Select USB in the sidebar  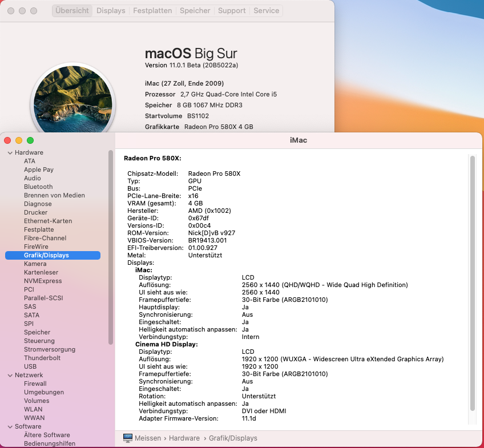click(30, 366)
